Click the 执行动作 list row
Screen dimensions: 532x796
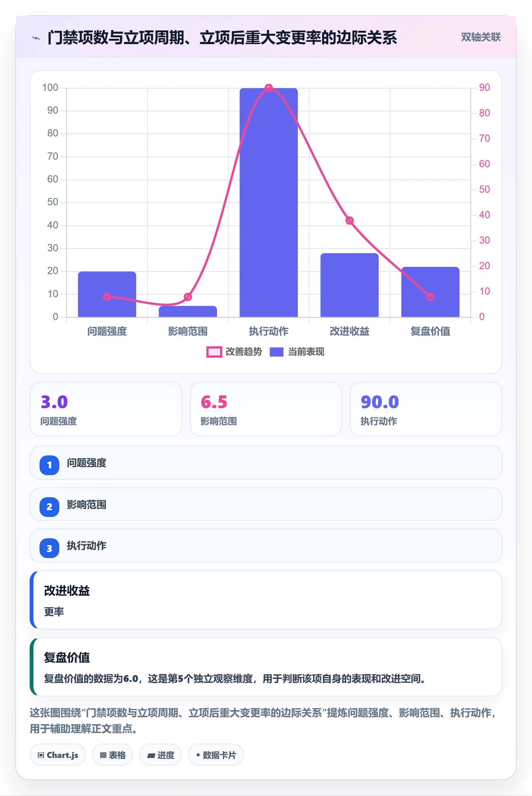pos(266,545)
